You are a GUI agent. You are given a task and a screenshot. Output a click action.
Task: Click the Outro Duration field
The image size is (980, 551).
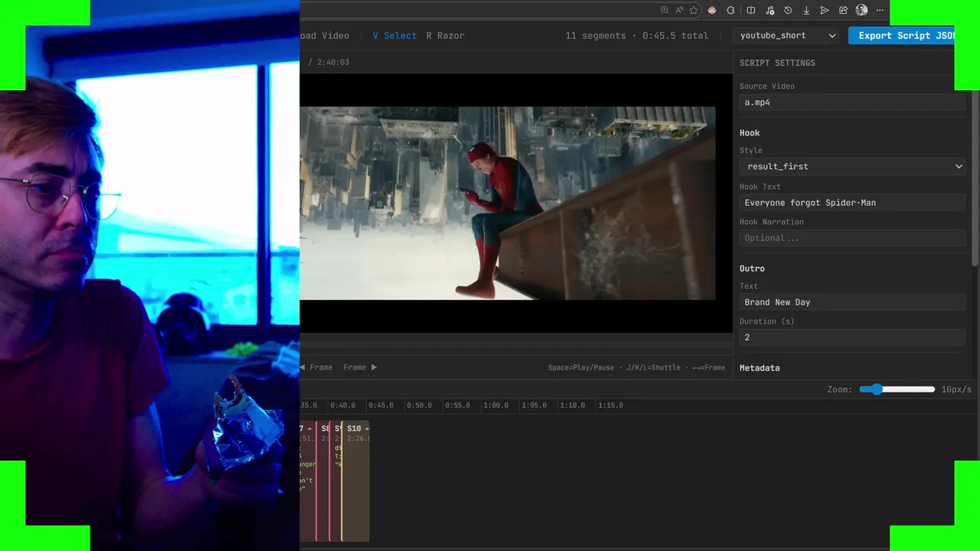[x=853, y=337]
